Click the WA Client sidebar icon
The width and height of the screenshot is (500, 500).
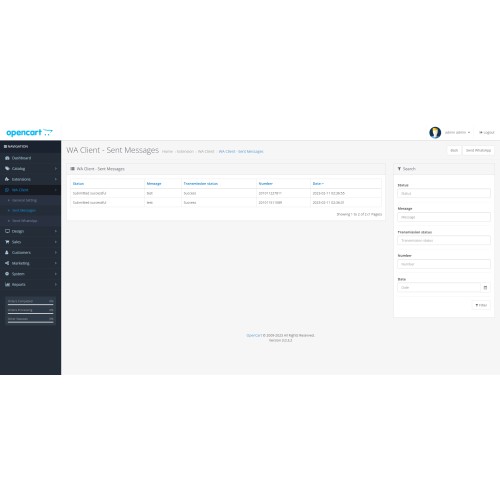[x=7, y=190]
